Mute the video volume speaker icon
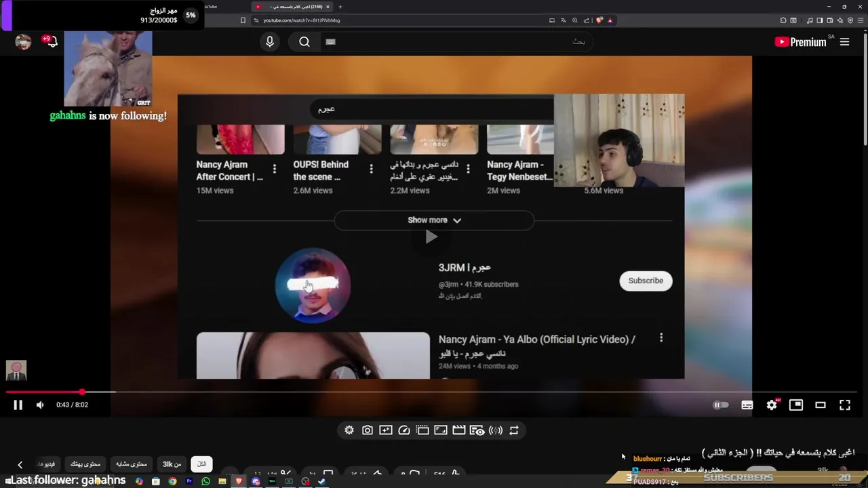This screenshot has width=868, height=488. point(40,405)
